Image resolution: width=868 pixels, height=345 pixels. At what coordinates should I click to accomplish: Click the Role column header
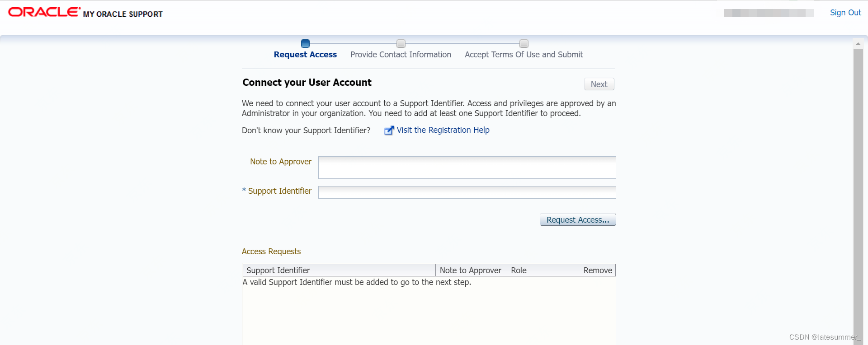[542, 270]
